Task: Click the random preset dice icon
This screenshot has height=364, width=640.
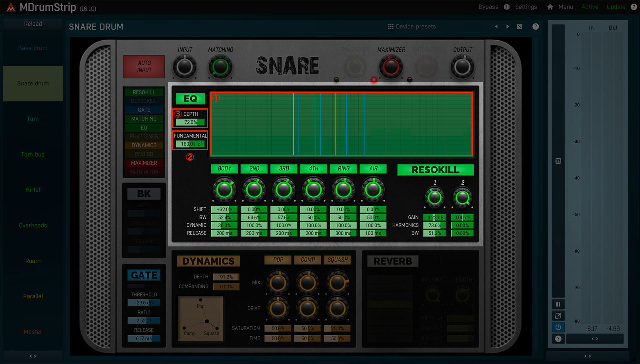Action: (x=519, y=26)
